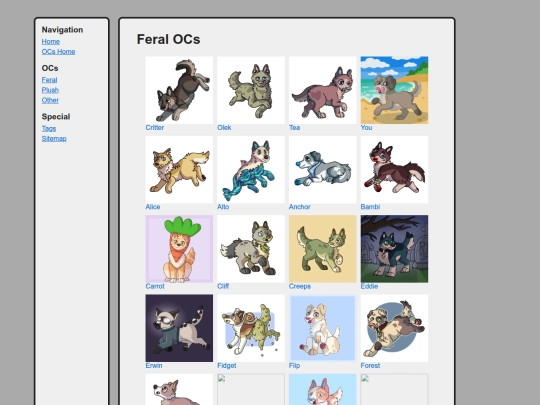Visit the Other OCs category link
The width and height of the screenshot is (540, 405).
(50, 100)
